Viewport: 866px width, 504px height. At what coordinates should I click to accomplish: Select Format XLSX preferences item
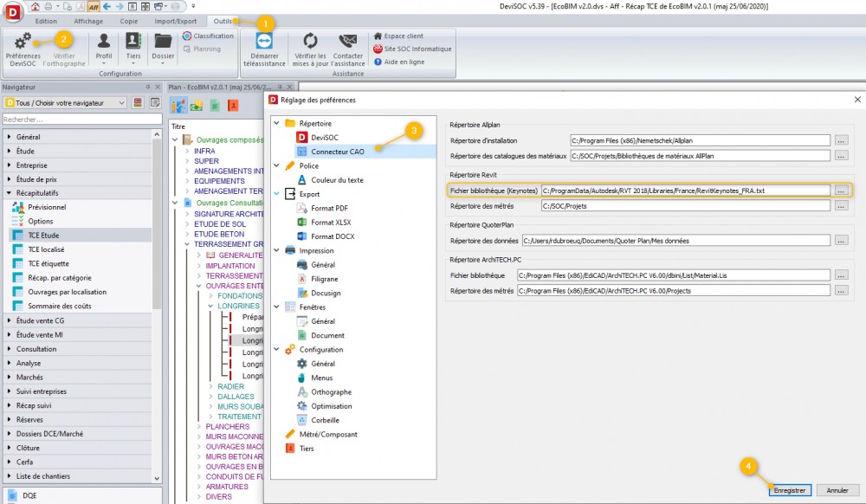pyautogui.click(x=331, y=222)
